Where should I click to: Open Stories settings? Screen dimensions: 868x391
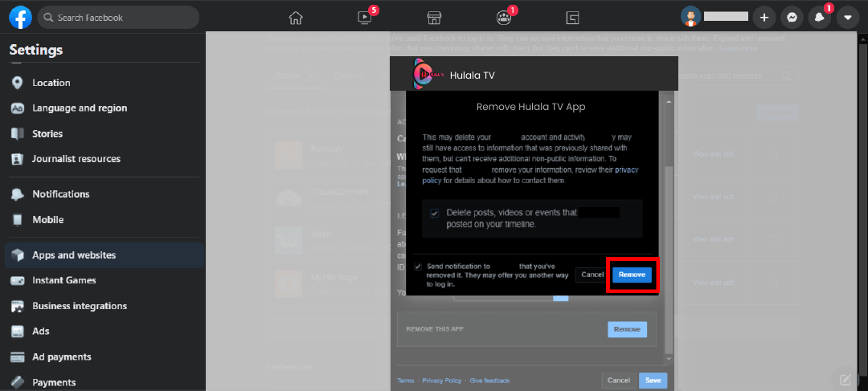pyautogui.click(x=104, y=134)
